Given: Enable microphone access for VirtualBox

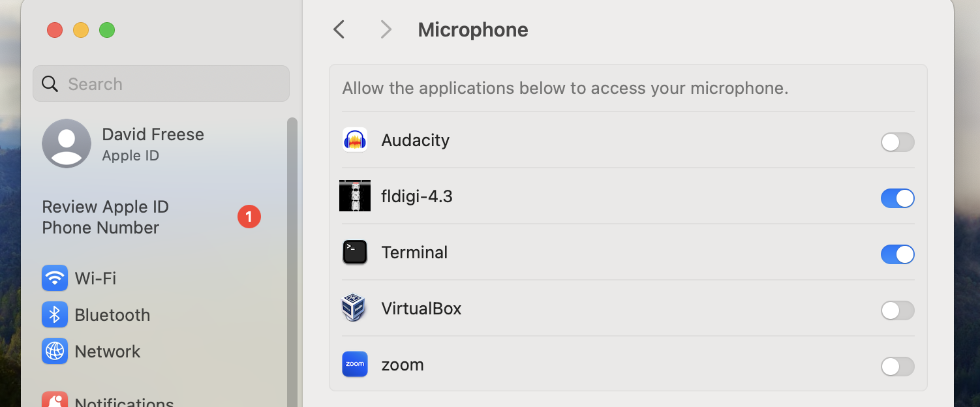Looking at the screenshot, I should click(x=897, y=310).
